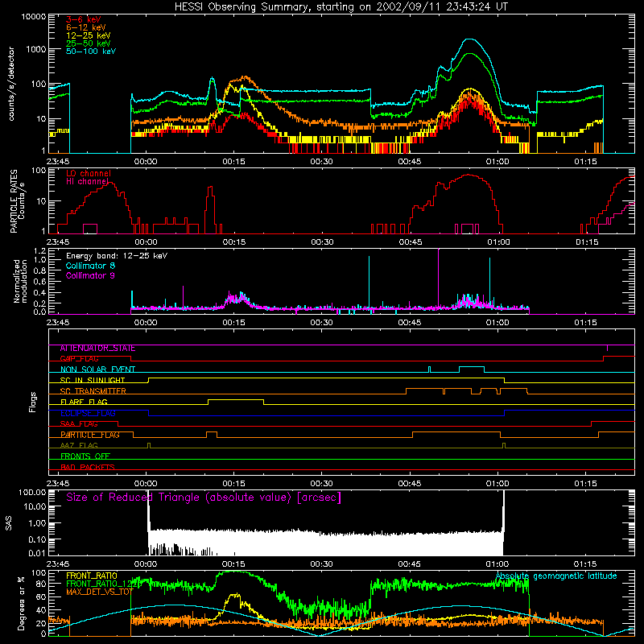Select the 50-100 keV legend label
Screen dimensions: 644x644
coord(91,52)
